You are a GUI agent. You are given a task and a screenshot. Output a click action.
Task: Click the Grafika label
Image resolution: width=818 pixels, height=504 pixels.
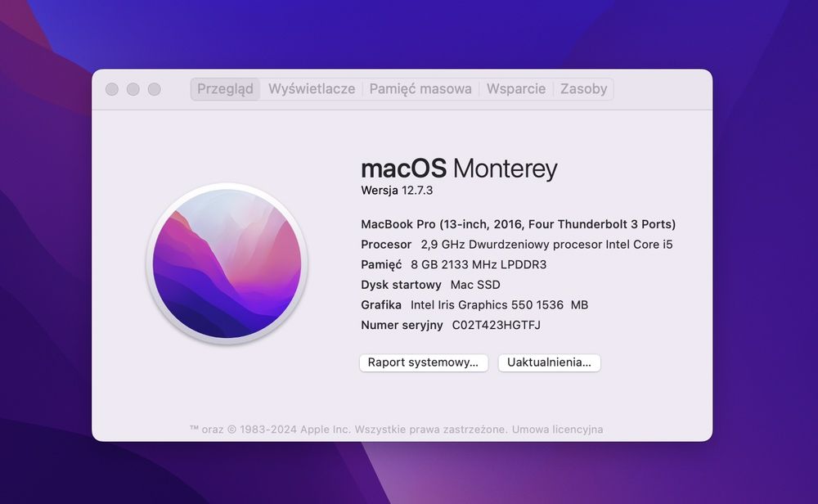pos(381,304)
